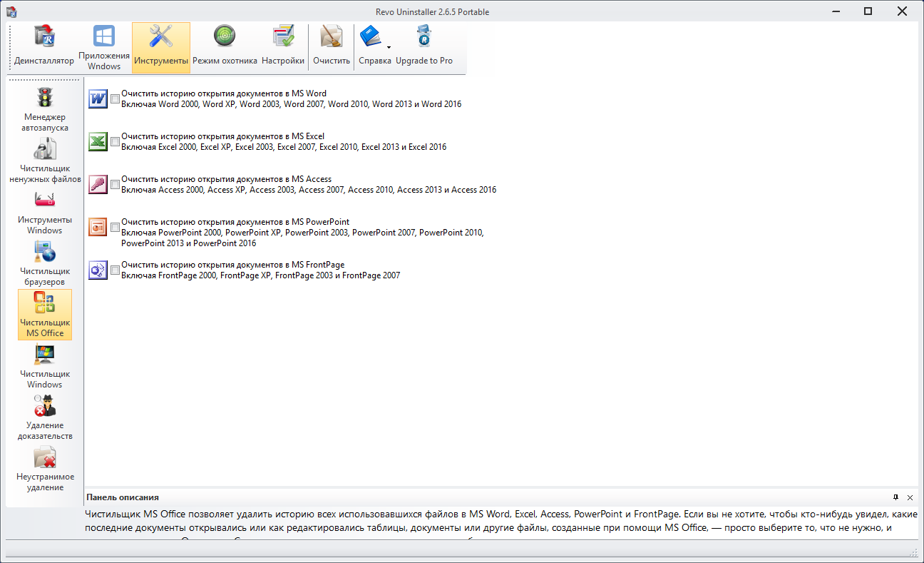Open Чистильщик браузеров in the sidebar
Image resolution: width=924 pixels, height=563 pixels.
pyautogui.click(x=44, y=263)
